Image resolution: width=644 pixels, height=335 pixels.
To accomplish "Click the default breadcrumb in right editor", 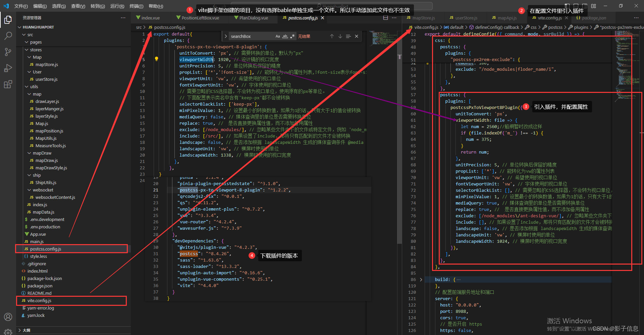I will pos(457,27).
